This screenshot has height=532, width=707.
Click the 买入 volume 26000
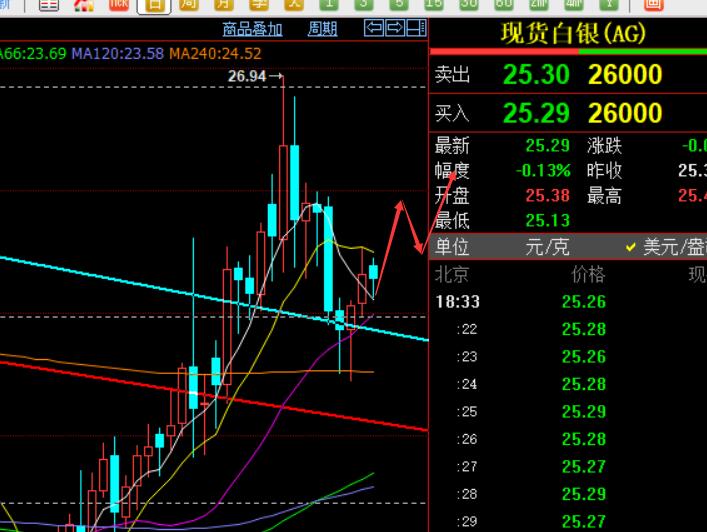coord(625,113)
